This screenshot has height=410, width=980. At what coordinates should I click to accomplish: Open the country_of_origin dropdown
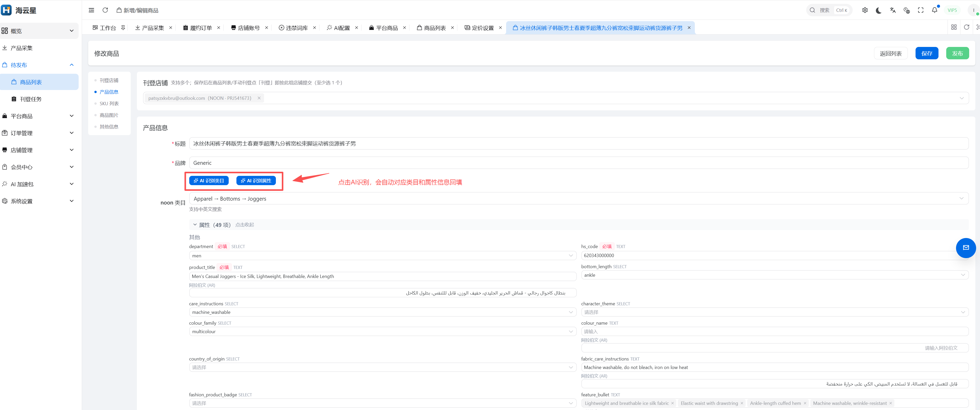(383, 367)
